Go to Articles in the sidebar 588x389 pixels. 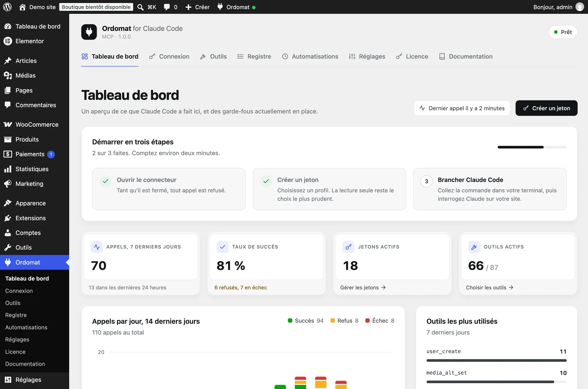tap(35, 61)
